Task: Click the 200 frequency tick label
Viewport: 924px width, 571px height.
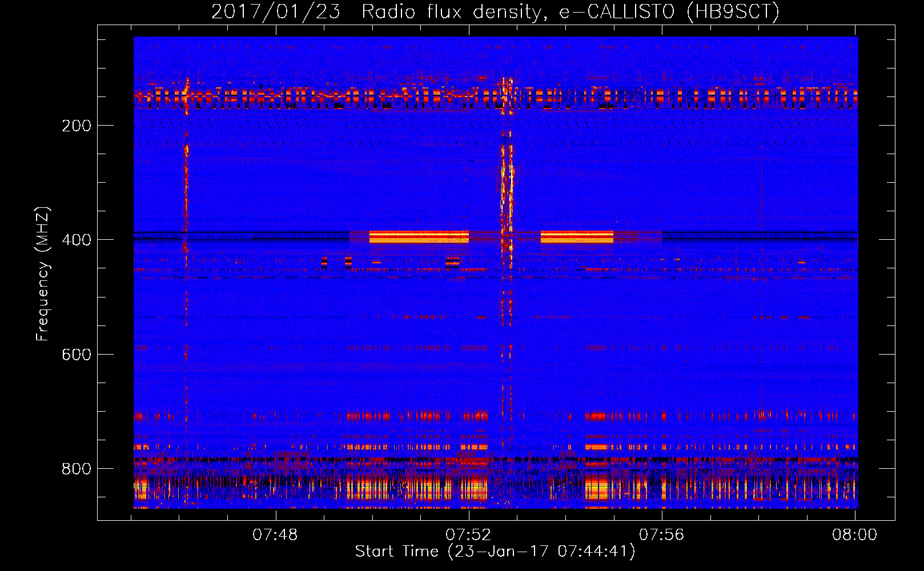Action: click(x=77, y=126)
